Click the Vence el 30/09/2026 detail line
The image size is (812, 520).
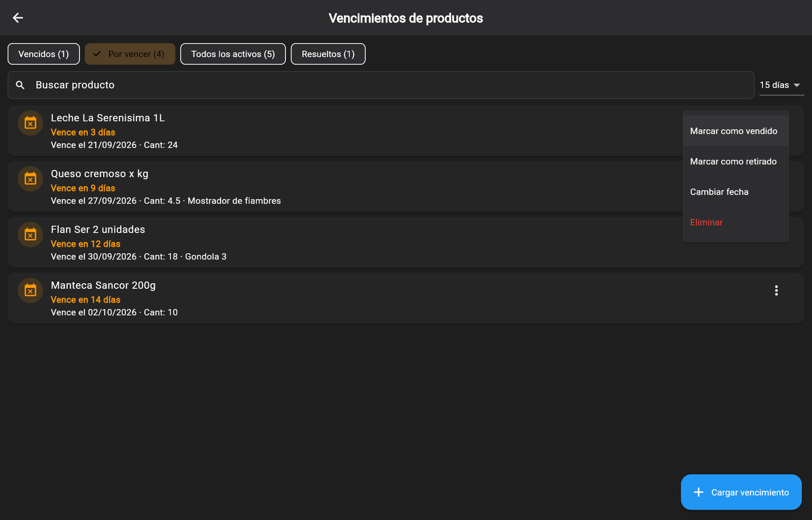pyautogui.click(x=139, y=257)
